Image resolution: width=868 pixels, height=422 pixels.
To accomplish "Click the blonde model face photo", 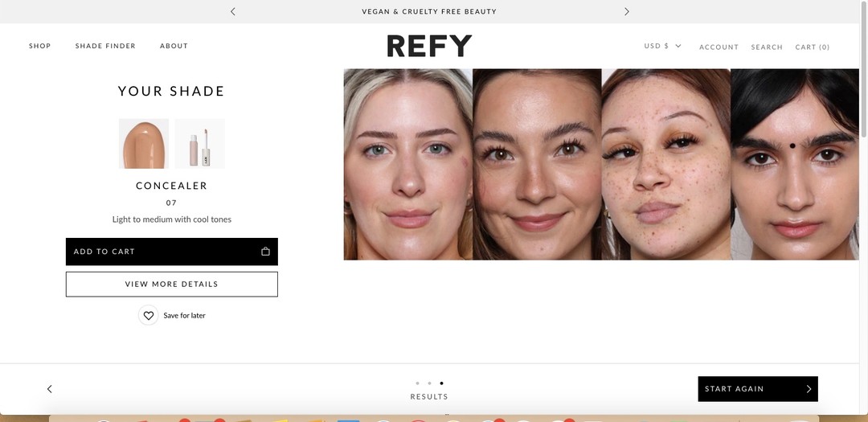I will click(408, 164).
